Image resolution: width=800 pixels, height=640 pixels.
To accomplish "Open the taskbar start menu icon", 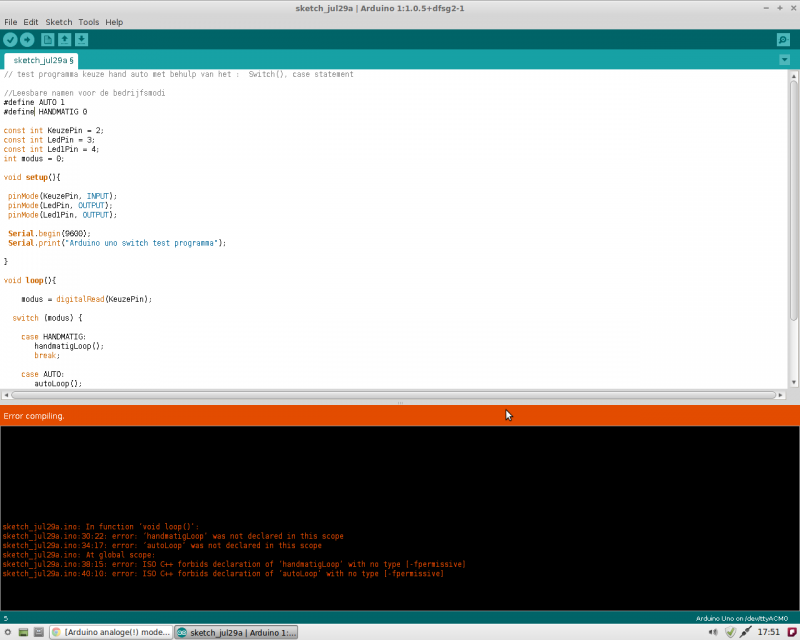I will (8, 632).
